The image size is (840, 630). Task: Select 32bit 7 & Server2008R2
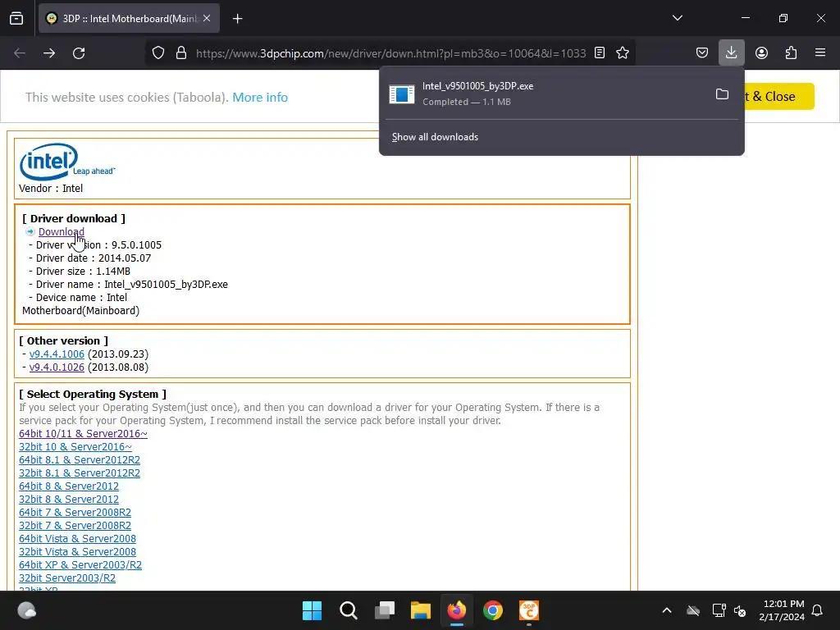pyautogui.click(x=75, y=526)
